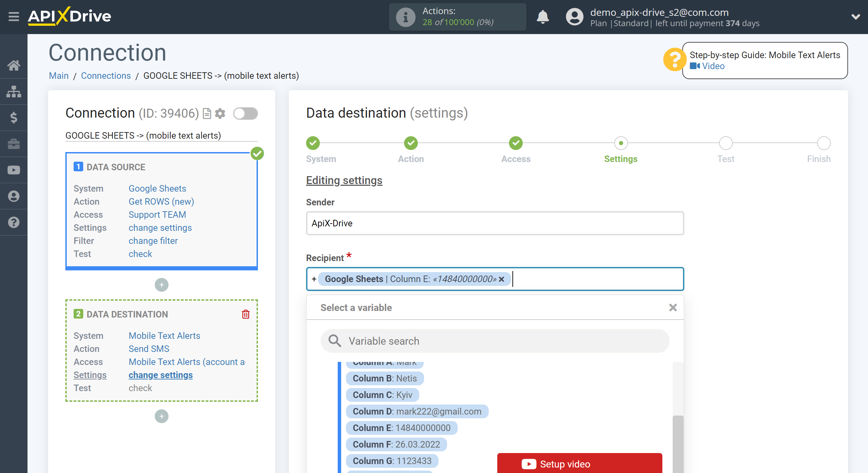Select variable Column G: 1123433
The image size is (868, 473).
pos(392,461)
